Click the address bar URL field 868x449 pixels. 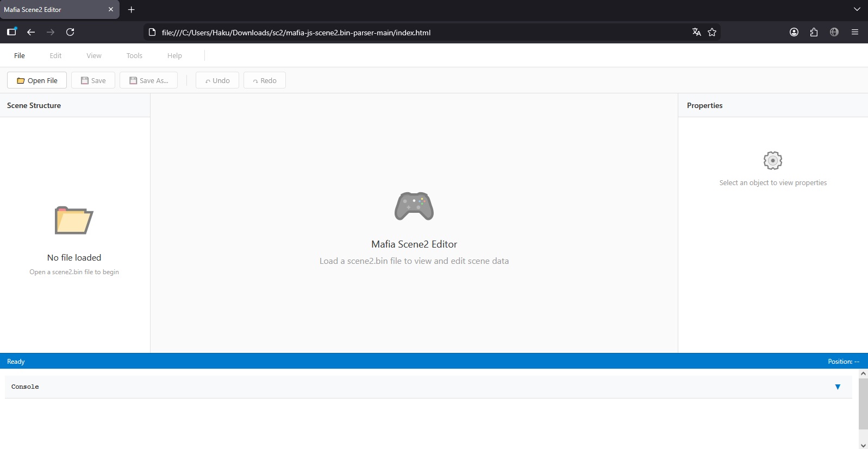pos(380,33)
